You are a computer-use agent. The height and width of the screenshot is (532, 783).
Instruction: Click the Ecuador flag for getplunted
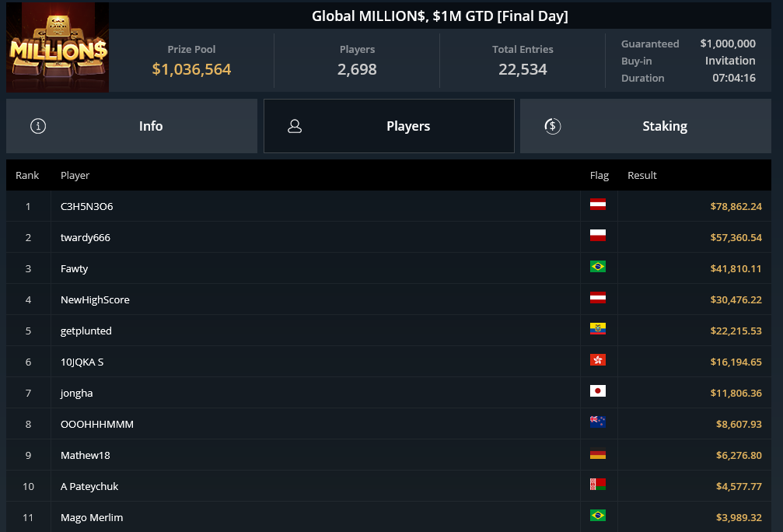point(598,329)
